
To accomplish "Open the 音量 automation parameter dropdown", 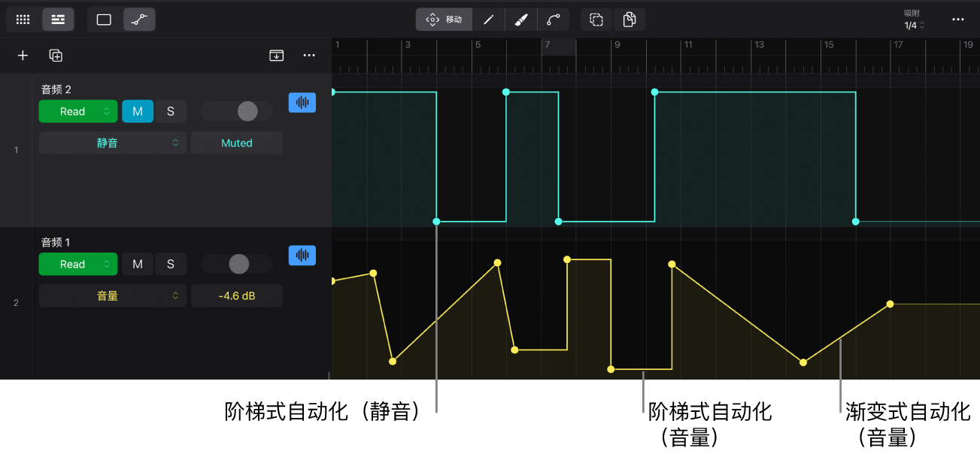I will pyautogui.click(x=113, y=295).
